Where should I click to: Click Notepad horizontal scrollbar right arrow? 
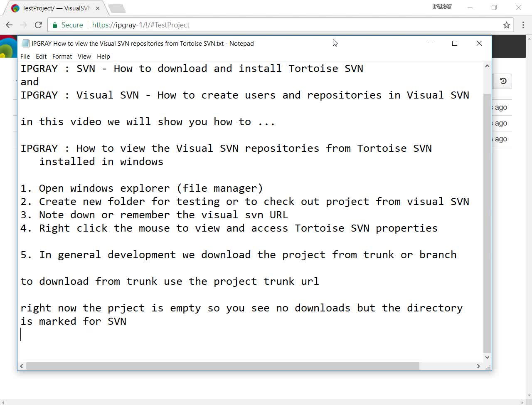478,366
